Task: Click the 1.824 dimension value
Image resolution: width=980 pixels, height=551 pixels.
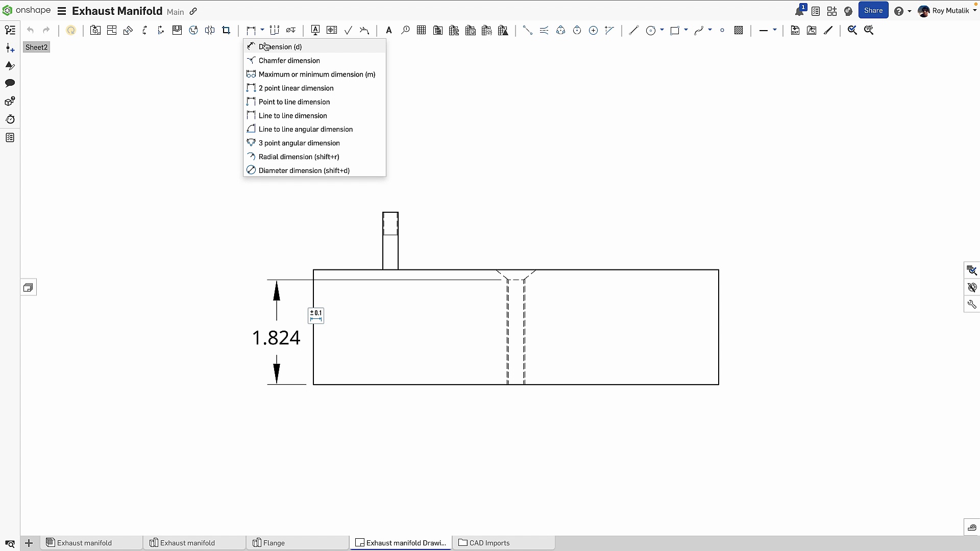Action: (276, 338)
